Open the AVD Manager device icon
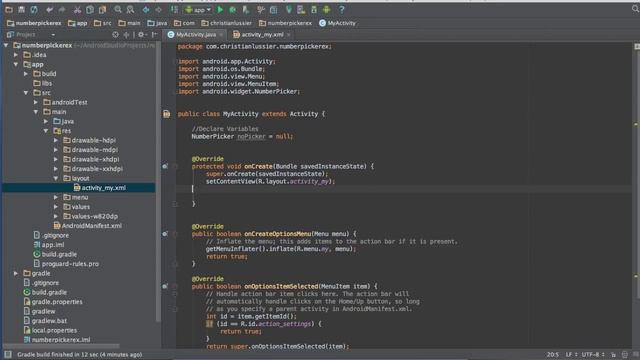This screenshot has width=640, height=360. [x=301, y=9]
